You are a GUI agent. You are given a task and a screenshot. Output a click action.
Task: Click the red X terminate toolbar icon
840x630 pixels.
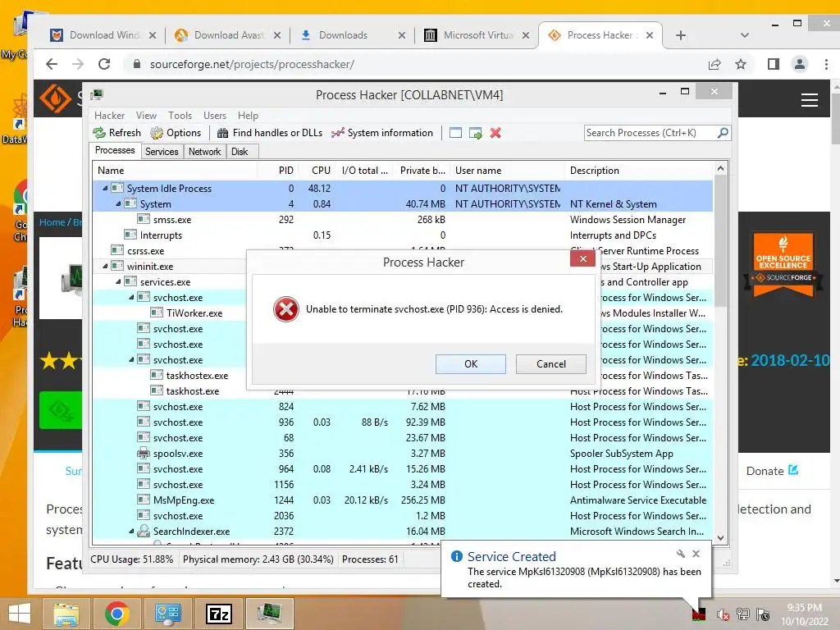coord(495,133)
